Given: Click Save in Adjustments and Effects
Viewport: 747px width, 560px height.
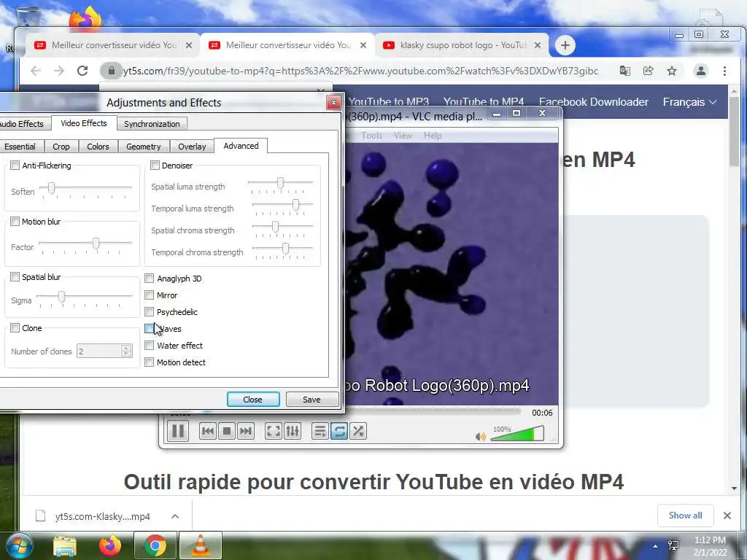Looking at the screenshot, I should coord(312,400).
